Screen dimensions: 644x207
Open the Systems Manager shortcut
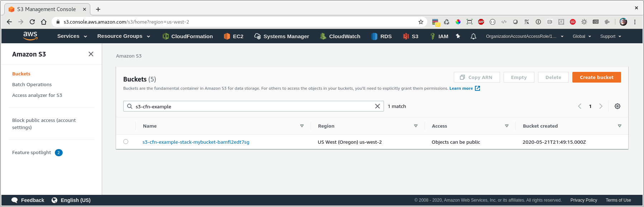pyautogui.click(x=282, y=36)
